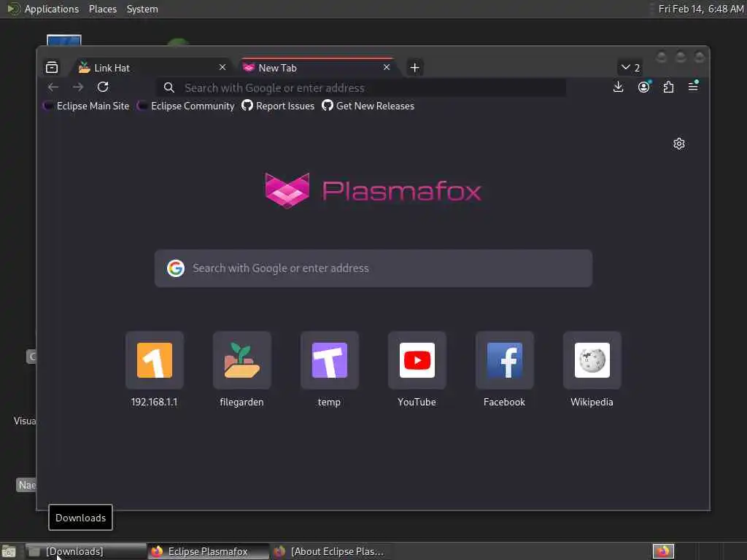This screenshot has height=560, width=747.
Task: Open the Applications menu
Action: [x=52, y=9]
